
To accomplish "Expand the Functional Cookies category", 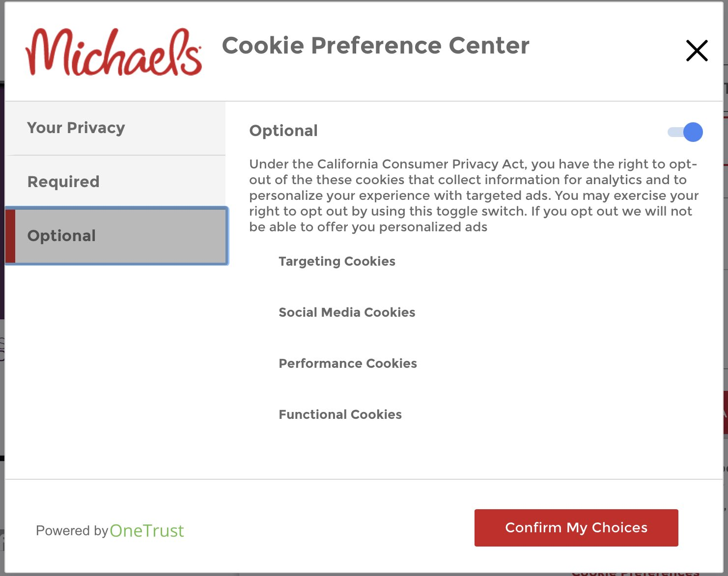I will click(340, 414).
